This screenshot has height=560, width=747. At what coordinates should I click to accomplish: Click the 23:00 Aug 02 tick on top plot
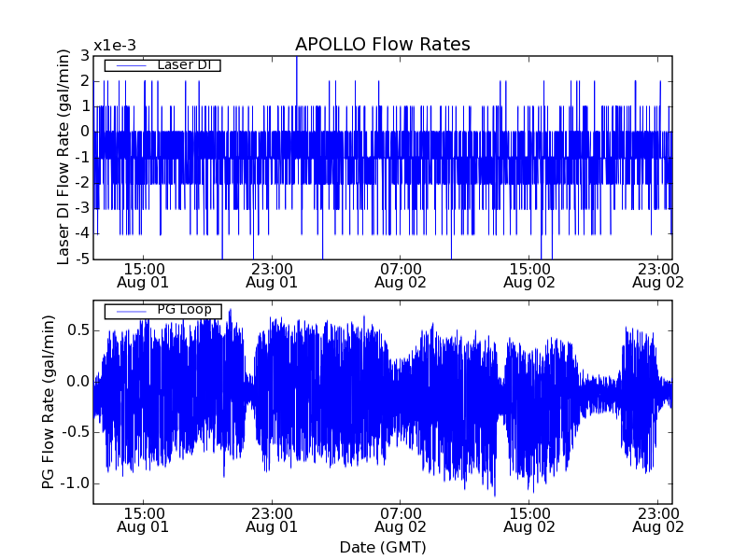[658, 274]
